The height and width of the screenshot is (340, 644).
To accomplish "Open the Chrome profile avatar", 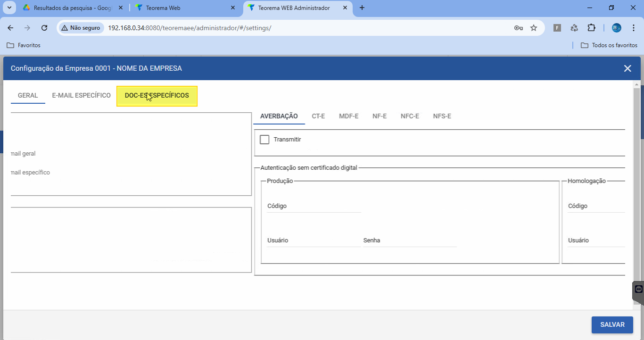I will tap(616, 28).
